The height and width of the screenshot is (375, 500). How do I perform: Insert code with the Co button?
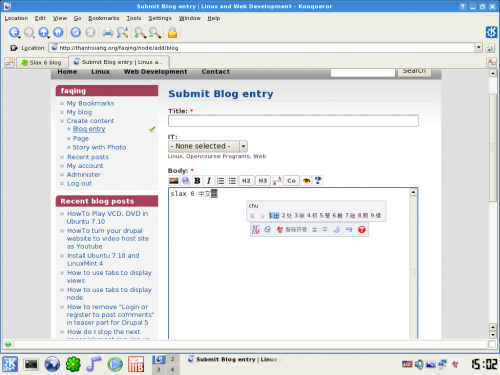(292, 181)
